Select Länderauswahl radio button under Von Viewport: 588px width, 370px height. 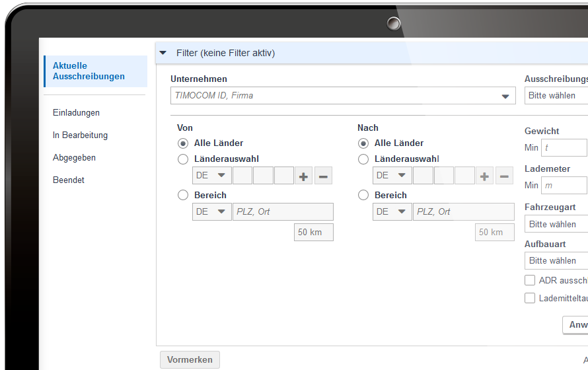pyautogui.click(x=183, y=159)
